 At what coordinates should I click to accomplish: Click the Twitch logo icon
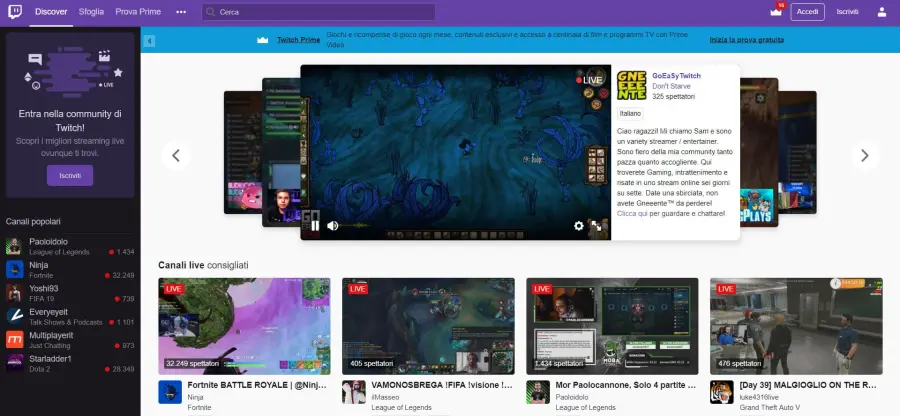click(x=15, y=11)
